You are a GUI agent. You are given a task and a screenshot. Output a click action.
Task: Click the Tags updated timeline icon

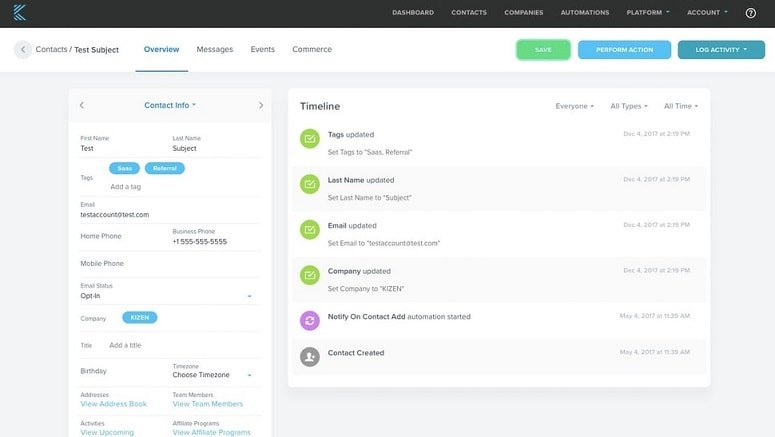click(x=310, y=139)
